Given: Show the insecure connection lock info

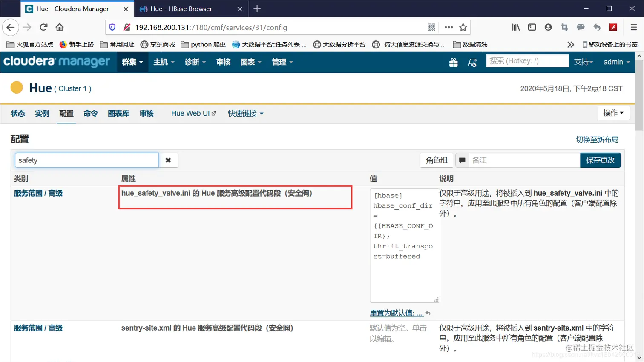Looking at the screenshot, I should 126,27.
